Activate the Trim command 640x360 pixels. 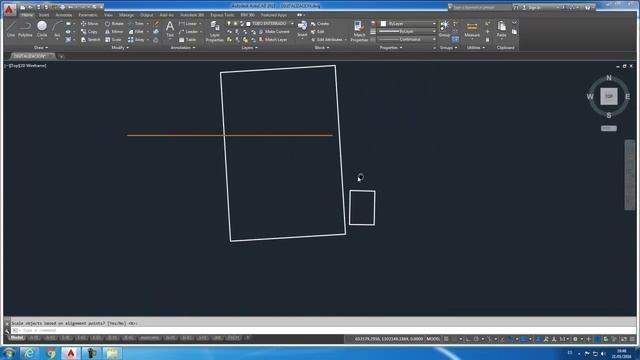[136, 24]
